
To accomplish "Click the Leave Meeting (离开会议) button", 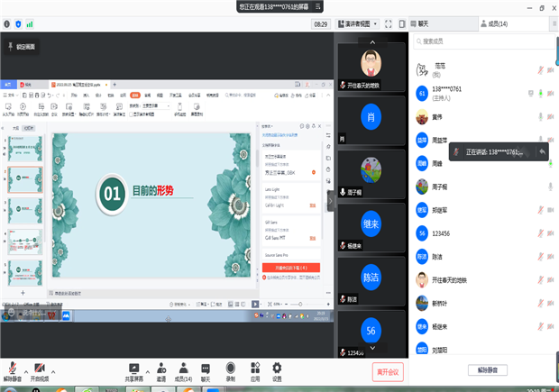I will 387,371.
